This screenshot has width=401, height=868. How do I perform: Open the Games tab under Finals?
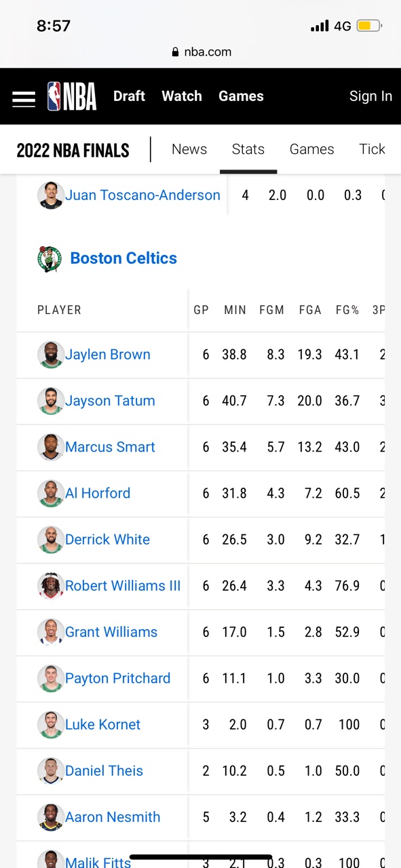pos(312,149)
